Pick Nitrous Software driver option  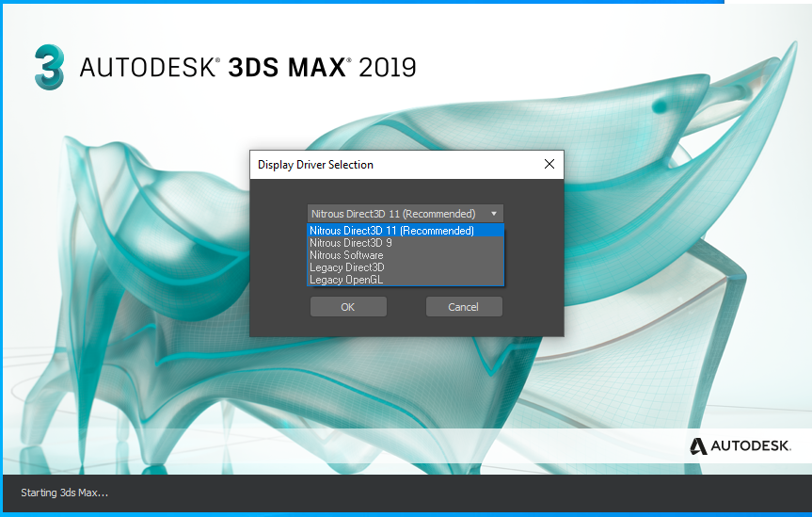pos(406,255)
